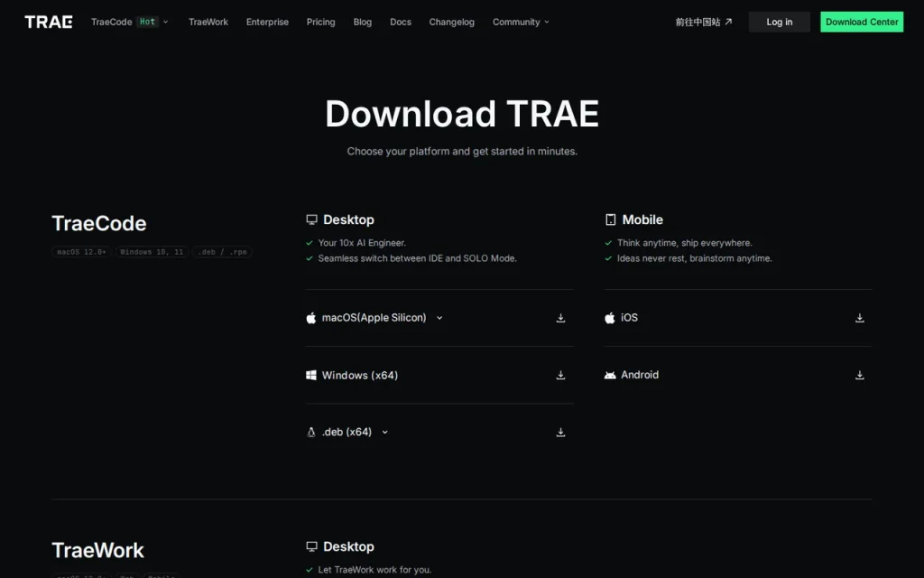Click the external arrow icon beside China site
This screenshot has width=924, height=578.
tap(728, 22)
